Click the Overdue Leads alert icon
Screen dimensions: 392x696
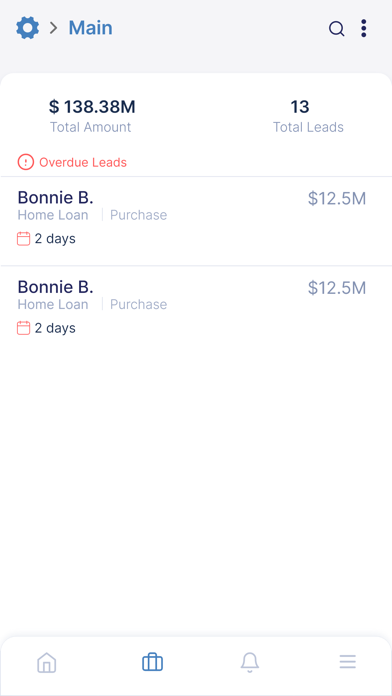(26, 162)
